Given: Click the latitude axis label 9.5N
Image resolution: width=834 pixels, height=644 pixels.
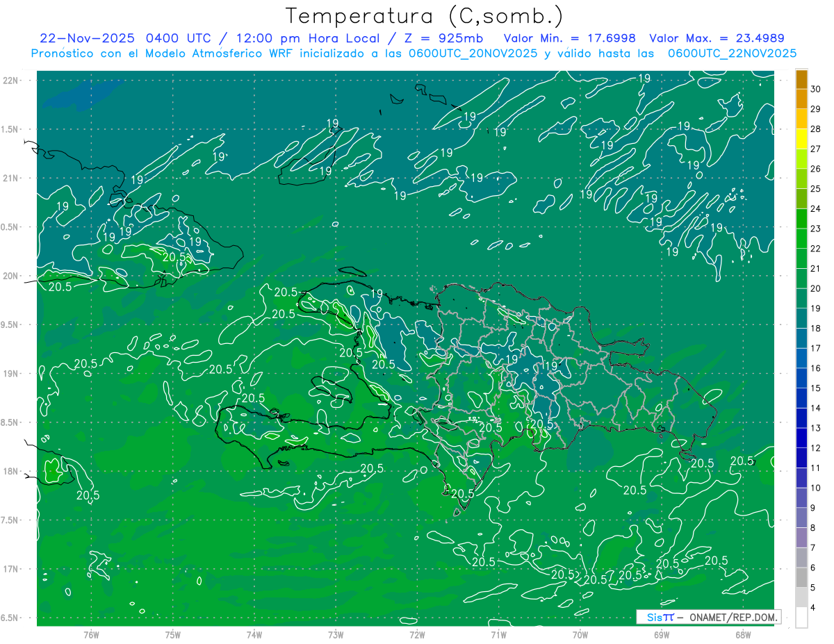Looking at the screenshot, I should 10,324.
